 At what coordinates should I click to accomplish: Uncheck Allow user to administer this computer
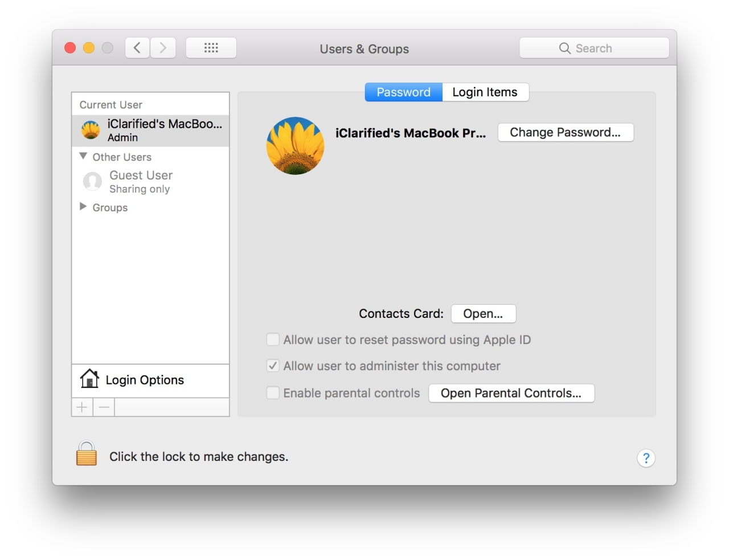tap(273, 366)
